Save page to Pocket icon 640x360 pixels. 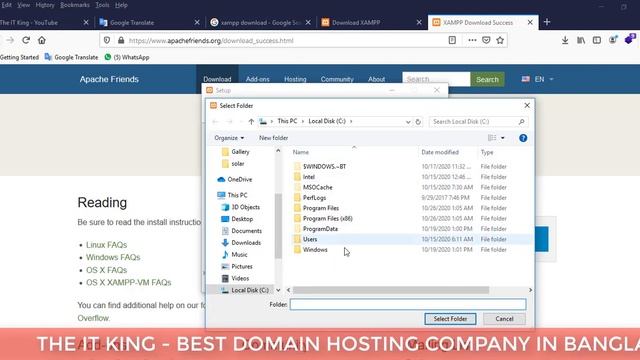click(486, 40)
